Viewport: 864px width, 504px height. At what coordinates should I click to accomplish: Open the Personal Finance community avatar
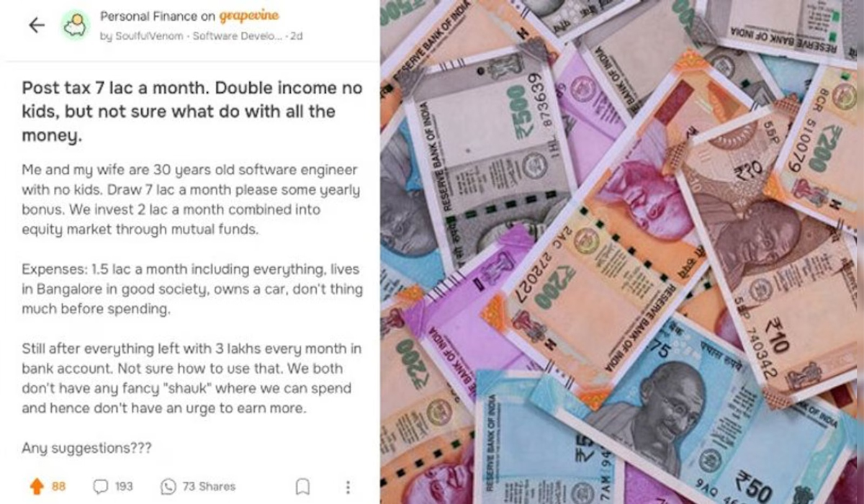tap(75, 25)
